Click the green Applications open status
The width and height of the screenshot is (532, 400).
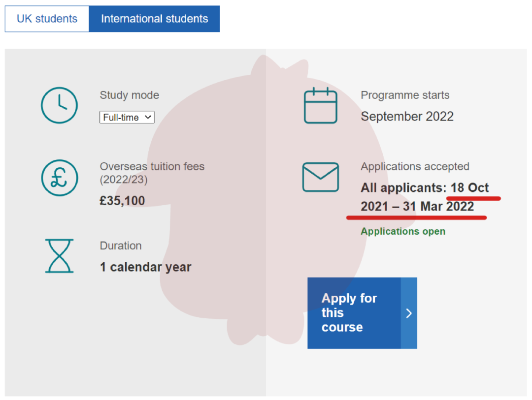[403, 231]
